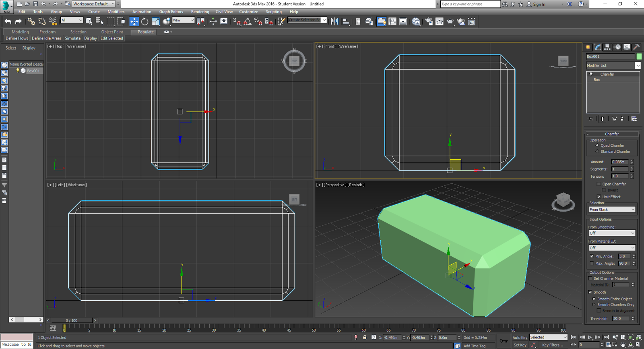The image size is (644, 349).
Task: Click the green object color swatch
Action: 639,56
